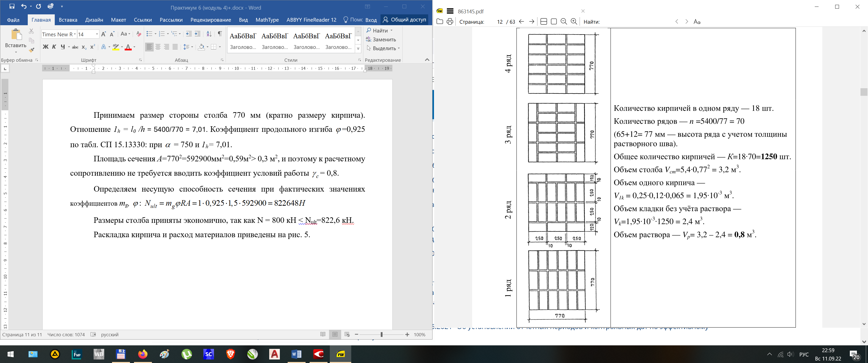Apply paragraph shading fill bucket
Image resolution: width=868 pixels, height=363 pixels.
(201, 47)
